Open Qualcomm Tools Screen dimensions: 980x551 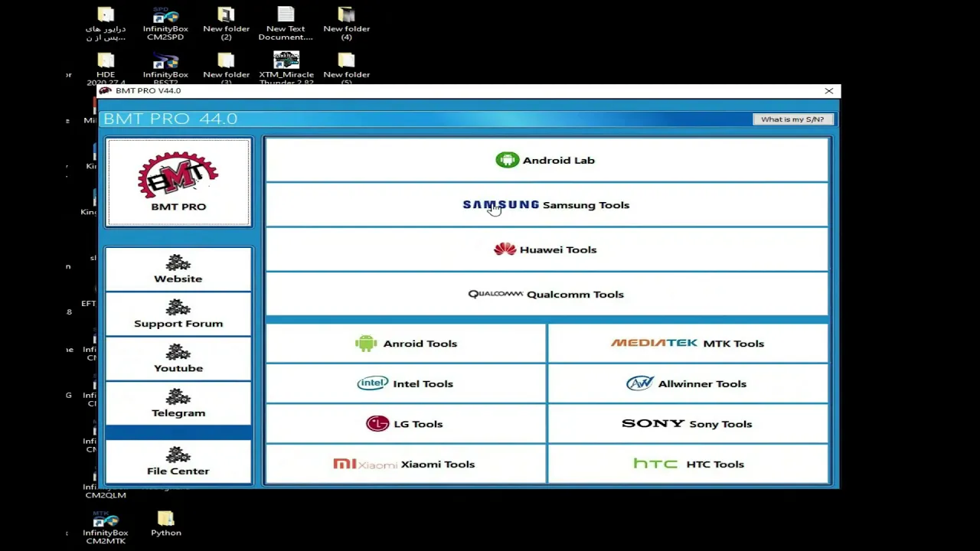547,294
